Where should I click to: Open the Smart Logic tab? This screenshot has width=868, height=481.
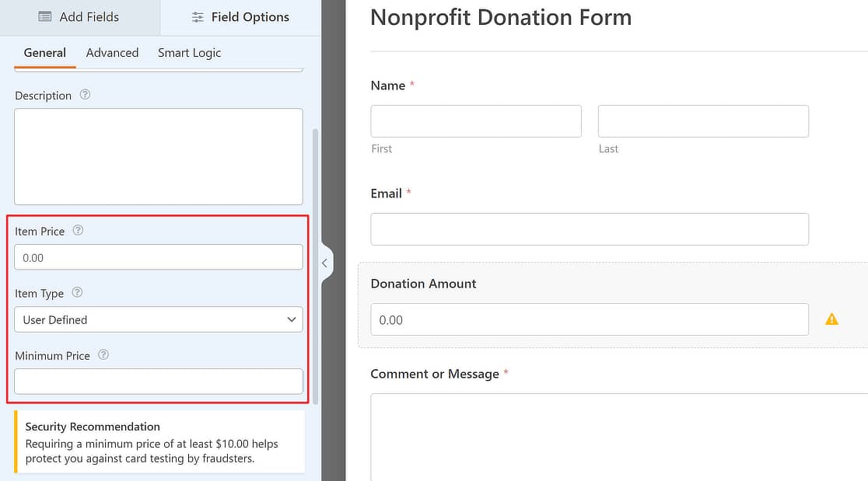tap(189, 53)
